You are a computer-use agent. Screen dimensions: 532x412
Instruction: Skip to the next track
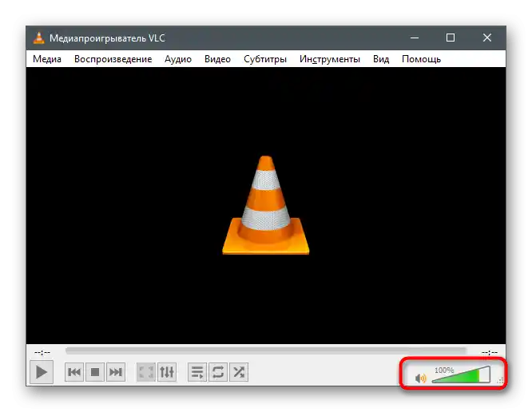(x=116, y=372)
